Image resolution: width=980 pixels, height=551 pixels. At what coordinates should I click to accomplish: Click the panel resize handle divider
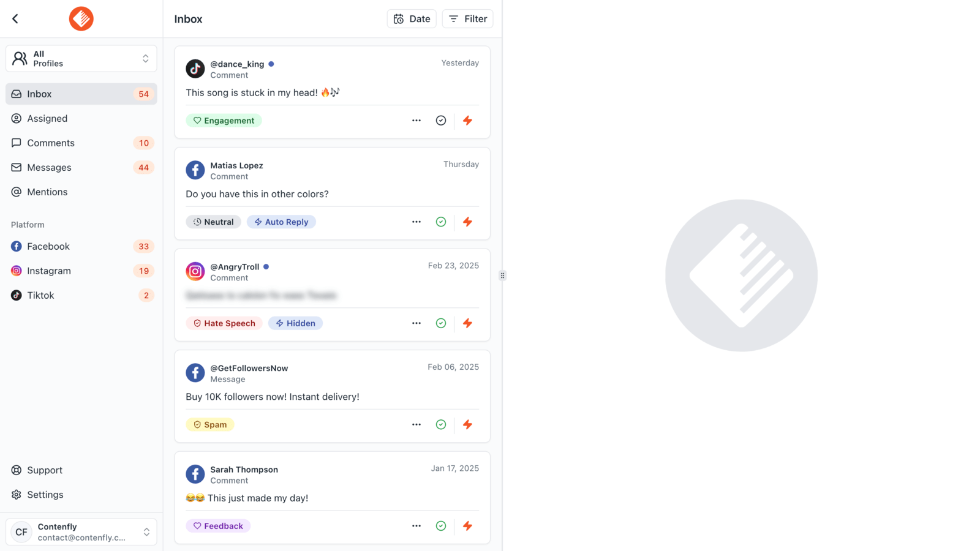(x=502, y=275)
